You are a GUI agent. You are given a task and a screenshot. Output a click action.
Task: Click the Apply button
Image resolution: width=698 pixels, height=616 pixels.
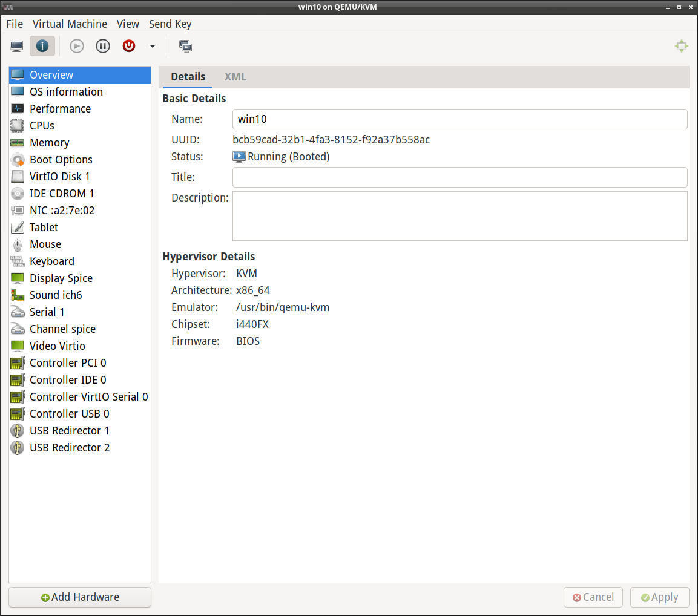point(659,597)
